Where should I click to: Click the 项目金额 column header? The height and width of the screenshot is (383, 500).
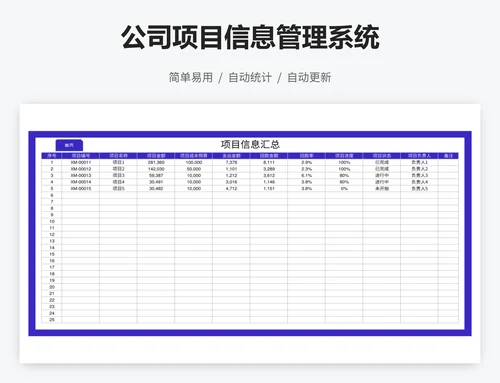(156, 156)
